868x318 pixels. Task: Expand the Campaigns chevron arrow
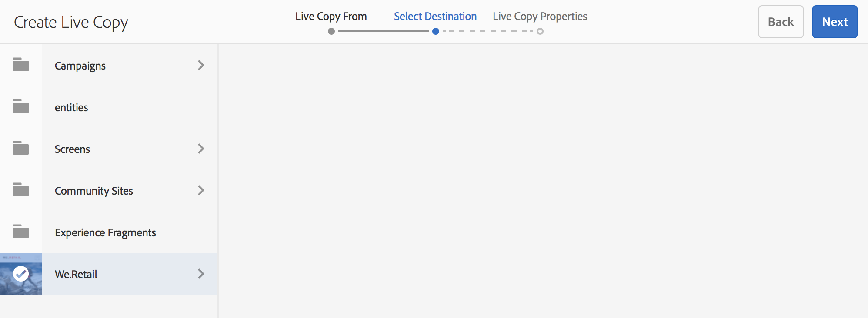click(x=201, y=65)
